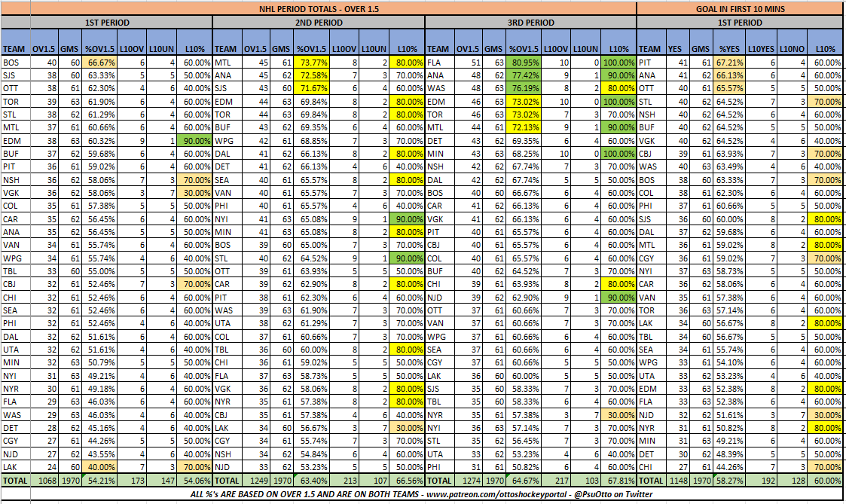Click the 217 cell in the TOTAL row
Image resolution: width=846 pixels, height=504 pixels.
pyautogui.click(x=556, y=480)
